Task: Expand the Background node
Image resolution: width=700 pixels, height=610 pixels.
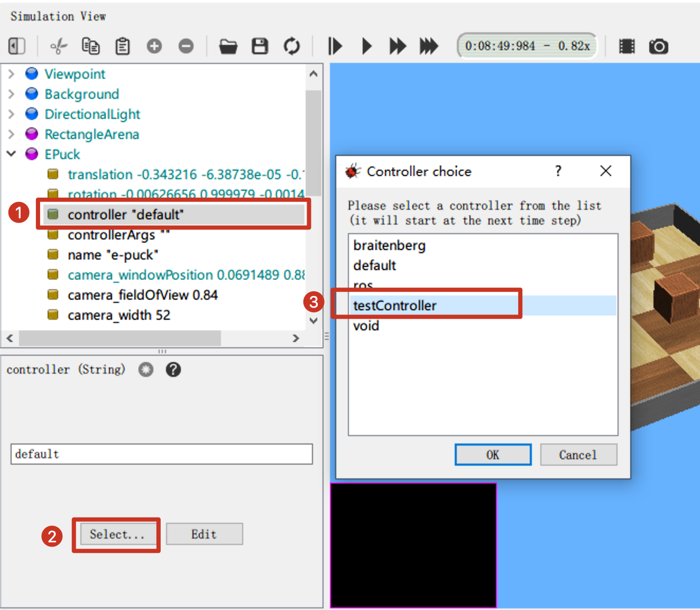Action: tap(11, 94)
